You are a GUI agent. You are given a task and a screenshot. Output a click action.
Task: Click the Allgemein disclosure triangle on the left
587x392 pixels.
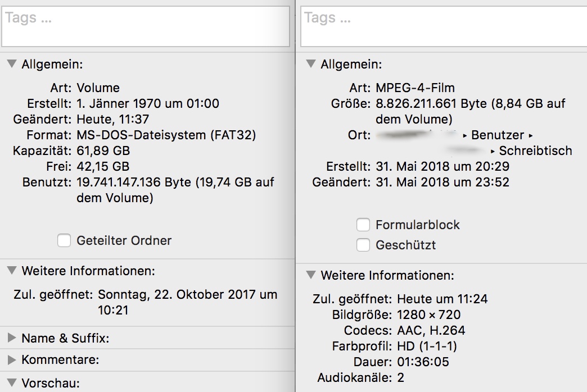click(x=11, y=64)
